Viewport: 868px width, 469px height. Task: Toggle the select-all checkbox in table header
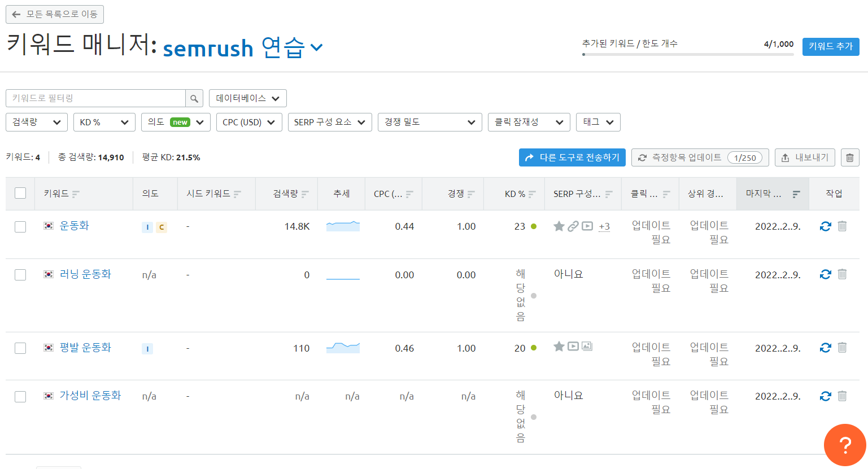20,193
